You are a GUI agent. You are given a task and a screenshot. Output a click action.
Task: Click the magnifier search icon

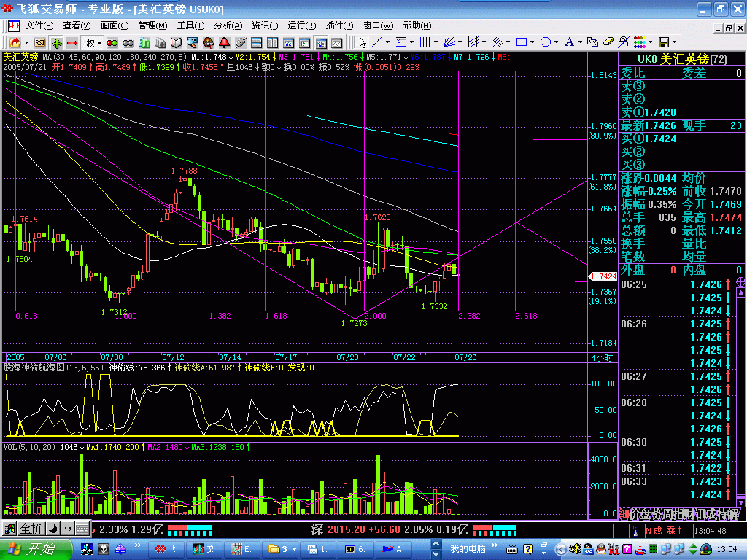coord(192,43)
